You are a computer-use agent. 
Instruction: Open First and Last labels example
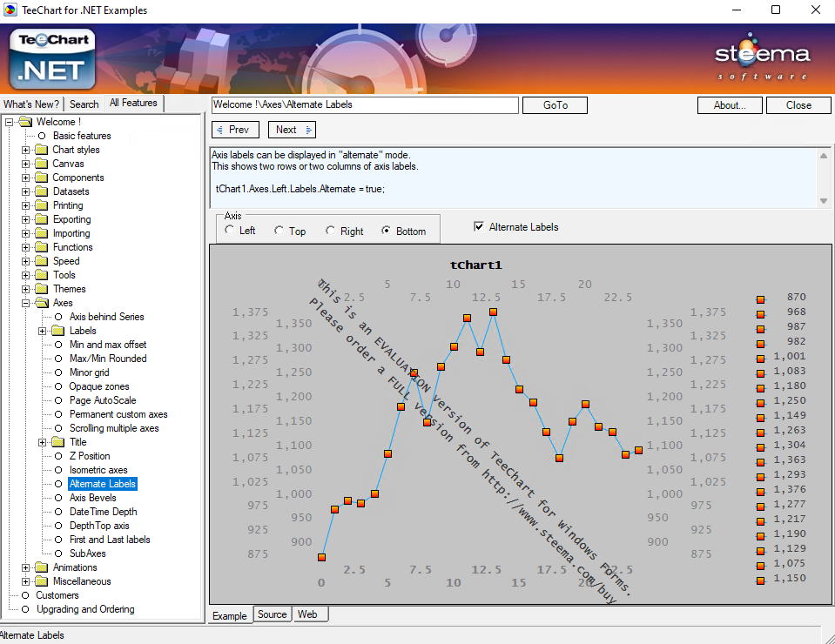110,540
